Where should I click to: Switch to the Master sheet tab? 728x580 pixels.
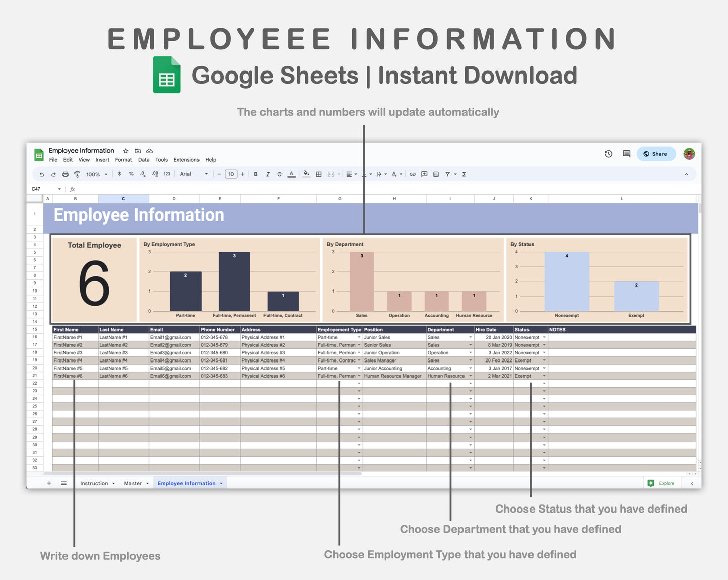pyautogui.click(x=134, y=483)
